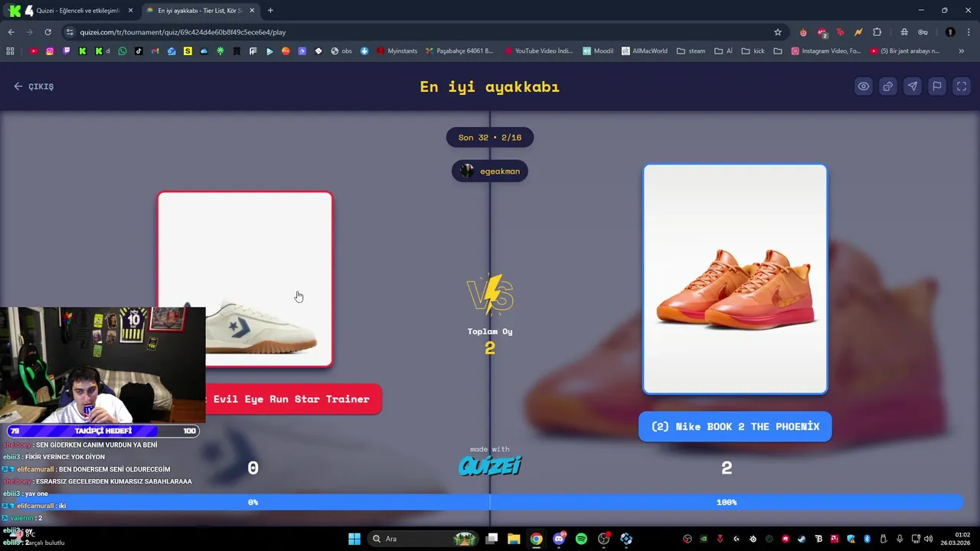Open Discord from the taskbar
Screen dimensions: 980x551
coord(559,539)
